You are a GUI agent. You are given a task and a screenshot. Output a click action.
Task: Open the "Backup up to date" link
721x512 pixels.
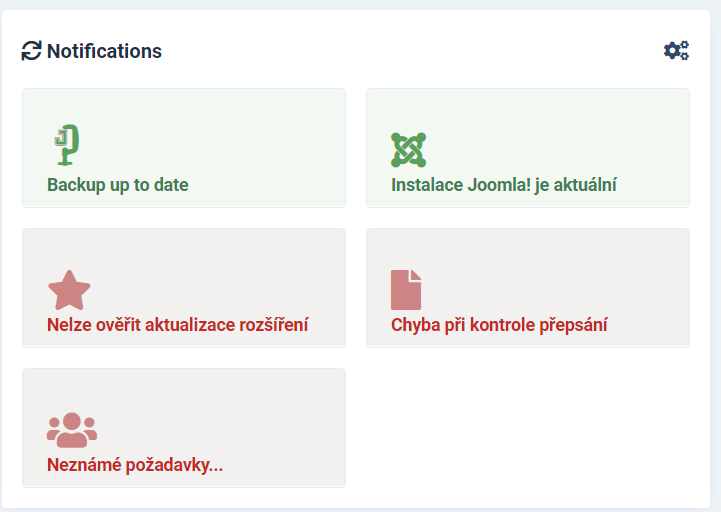coord(118,185)
